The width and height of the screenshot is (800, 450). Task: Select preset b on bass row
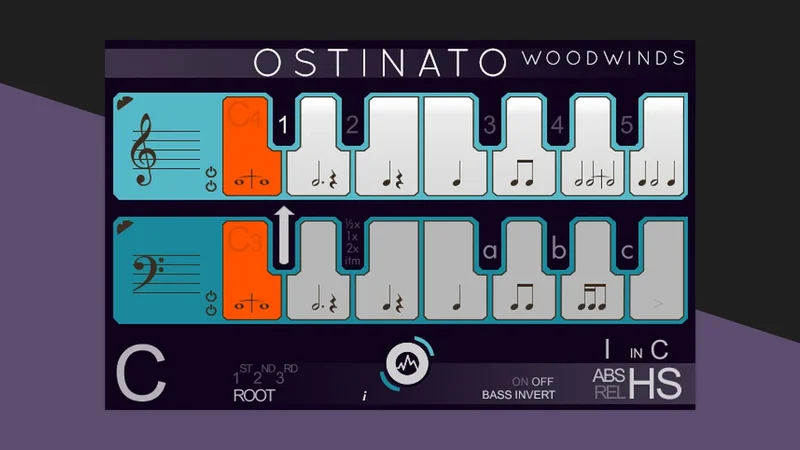pos(559,249)
